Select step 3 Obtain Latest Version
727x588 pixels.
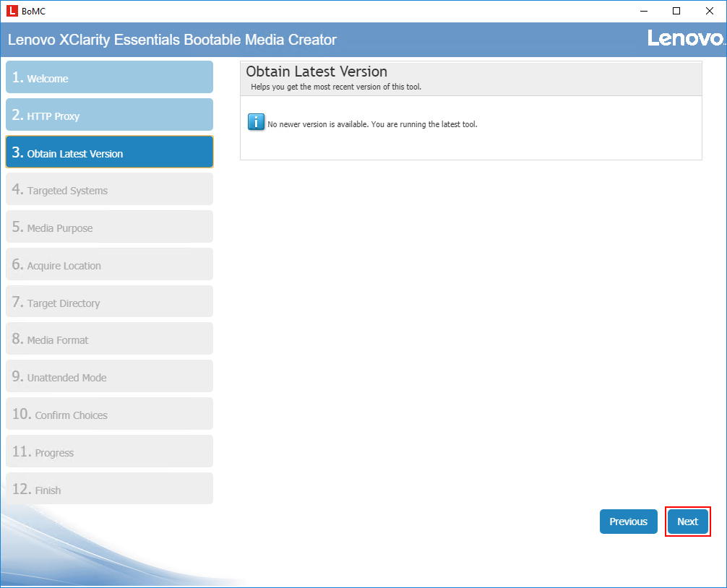click(x=109, y=152)
